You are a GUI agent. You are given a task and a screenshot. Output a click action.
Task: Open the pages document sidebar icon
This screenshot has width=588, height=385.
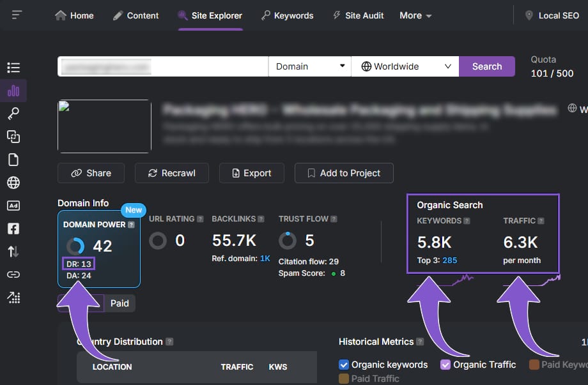pos(13,160)
